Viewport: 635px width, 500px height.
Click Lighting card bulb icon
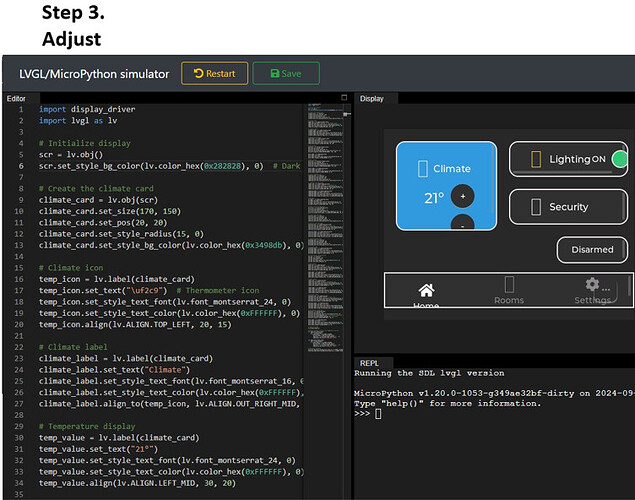[536, 159]
